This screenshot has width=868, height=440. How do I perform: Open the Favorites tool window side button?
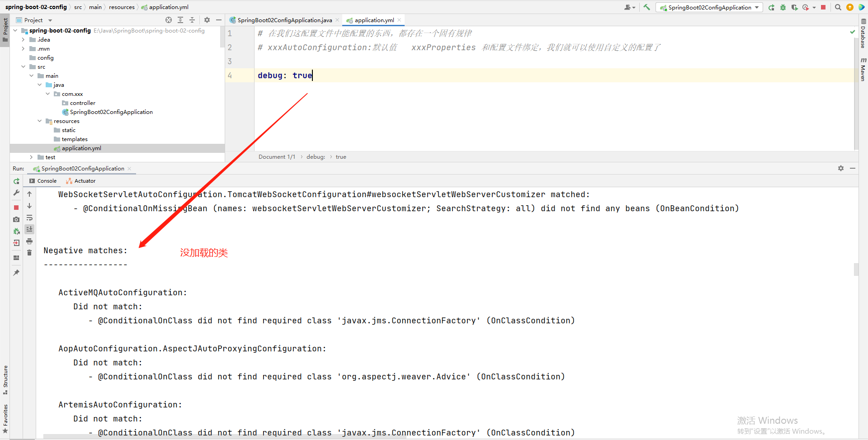pos(5,419)
